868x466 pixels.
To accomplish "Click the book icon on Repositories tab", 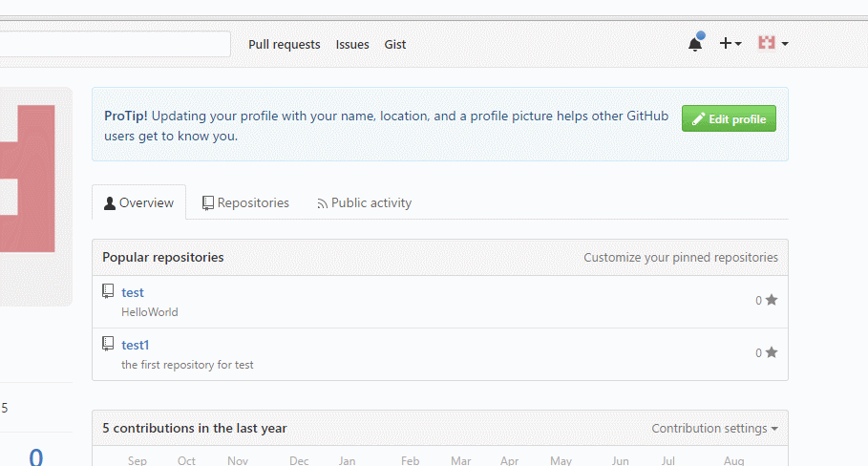I will [x=207, y=203].
